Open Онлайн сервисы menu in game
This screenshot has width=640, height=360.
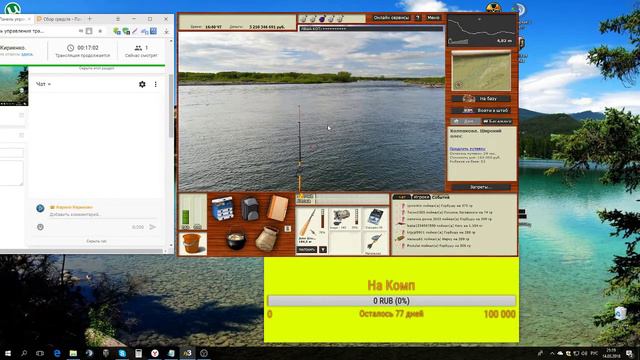[x=391, y=18]
